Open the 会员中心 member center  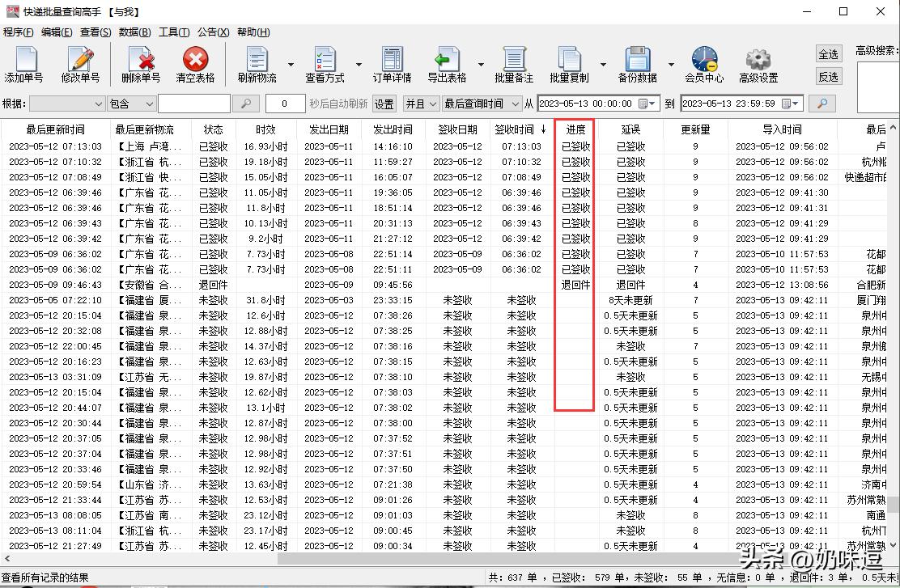click(703, 64)
